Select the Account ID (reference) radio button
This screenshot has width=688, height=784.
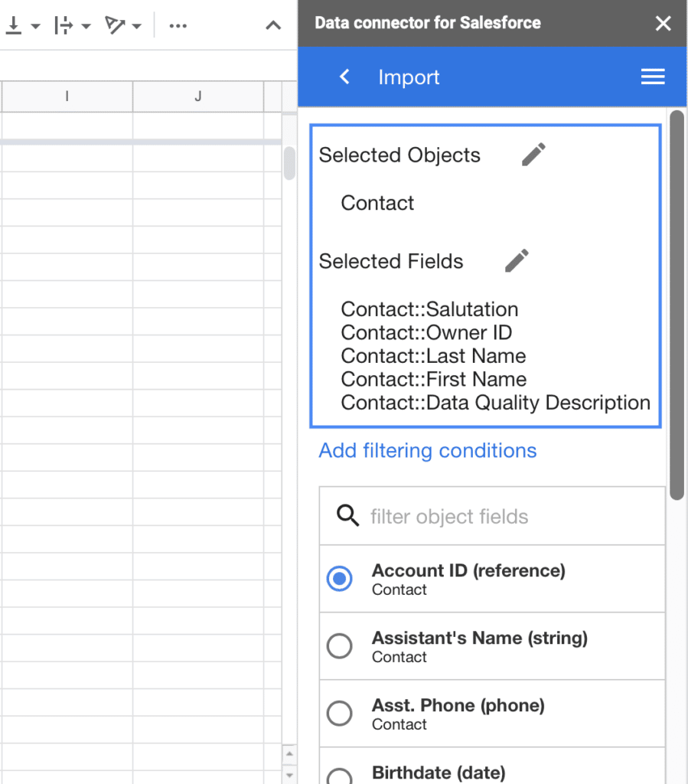point(339,579)
